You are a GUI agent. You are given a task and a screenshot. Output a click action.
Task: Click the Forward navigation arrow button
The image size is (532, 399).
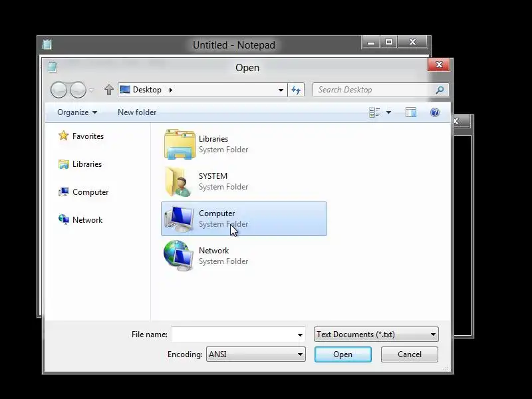(78, 90)
